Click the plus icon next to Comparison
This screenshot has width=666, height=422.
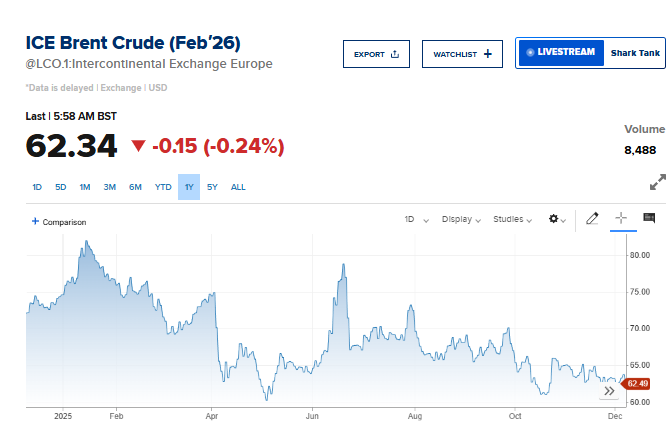(35, 221)
